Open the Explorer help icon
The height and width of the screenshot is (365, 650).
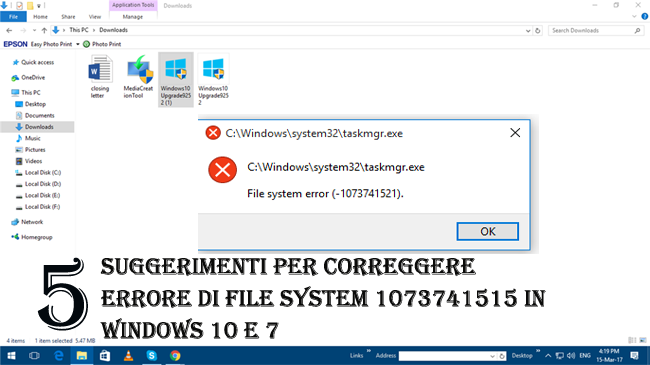point(645,17)
